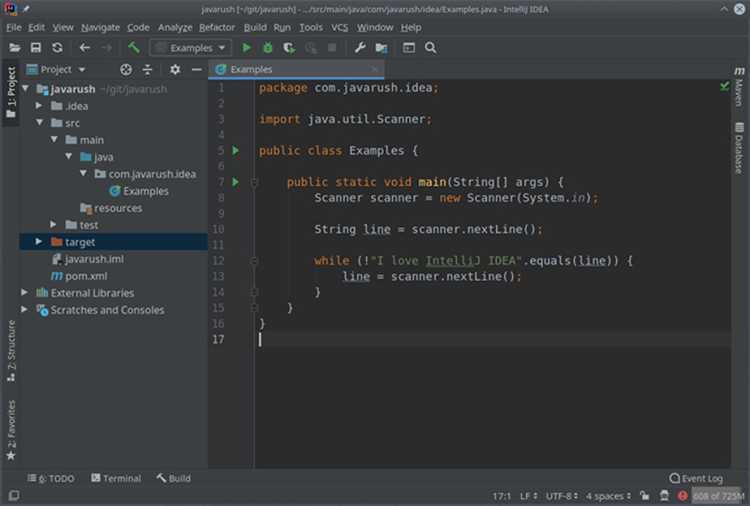The height and width of the screenshot is (506, 750).
Task: Toggle the 1: Project side tab
Action: [11, 92]
